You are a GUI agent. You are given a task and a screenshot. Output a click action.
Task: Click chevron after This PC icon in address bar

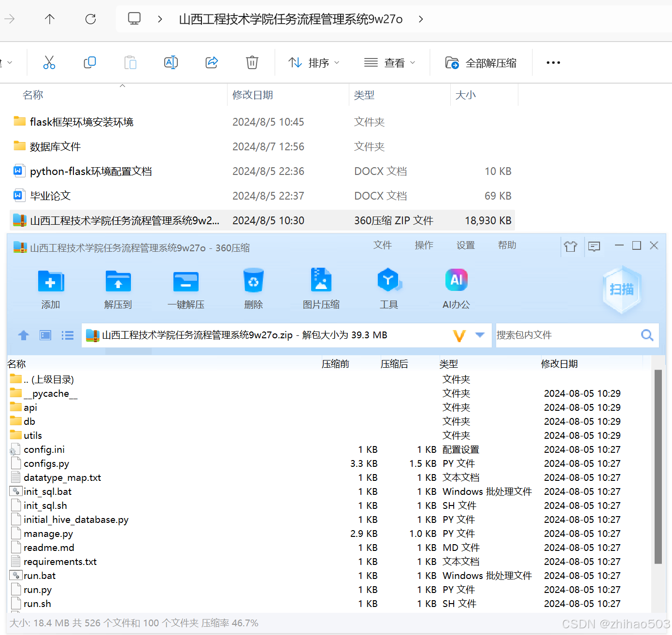click(x=160, y=19)
